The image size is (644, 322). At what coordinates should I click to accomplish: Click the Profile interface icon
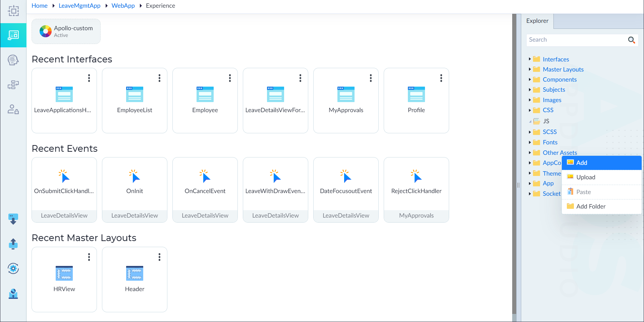click(x=416, y=94)
